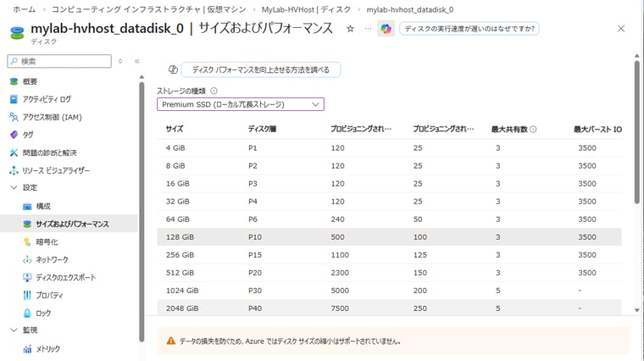Select the 8 GiB size row
Screen dimensions: 644x361
(x=389, y=166)
